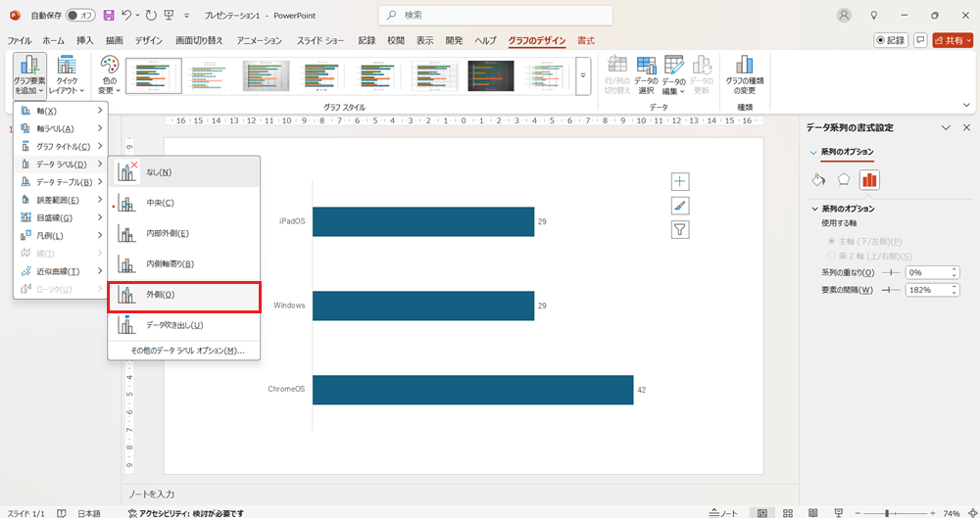Image resolution: width=980 pixels, height=518 pixels.
Task: Choose データ吹き出し(U) option
Action: click(x=184, y=325)
